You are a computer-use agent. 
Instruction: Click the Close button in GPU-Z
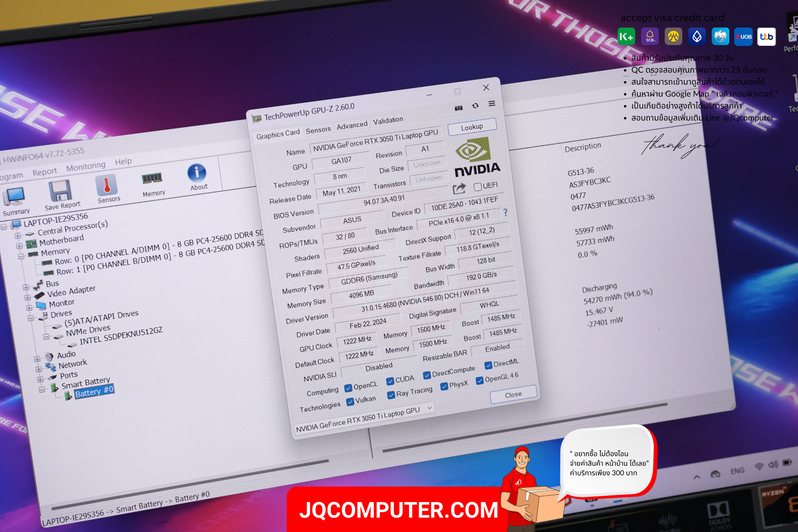pyautogui.click(x=513, y=394)
